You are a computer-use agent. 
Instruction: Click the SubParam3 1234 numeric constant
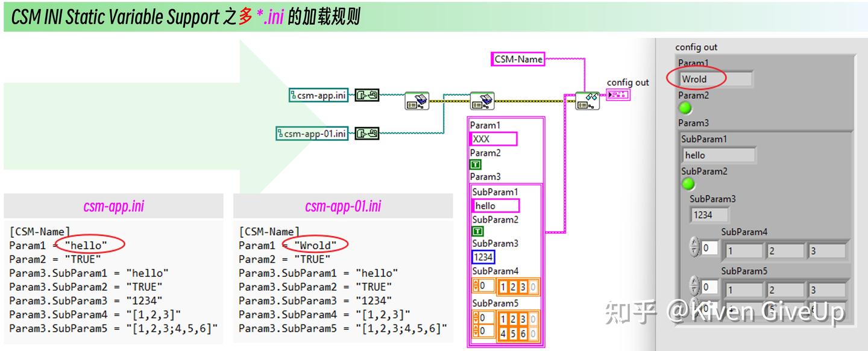click(x=483, y=257)
